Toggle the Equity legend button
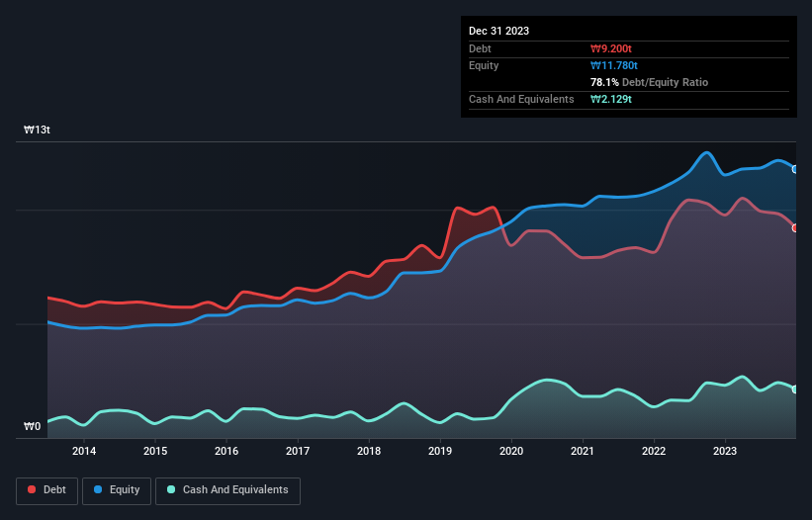 [x=117, y=490]
